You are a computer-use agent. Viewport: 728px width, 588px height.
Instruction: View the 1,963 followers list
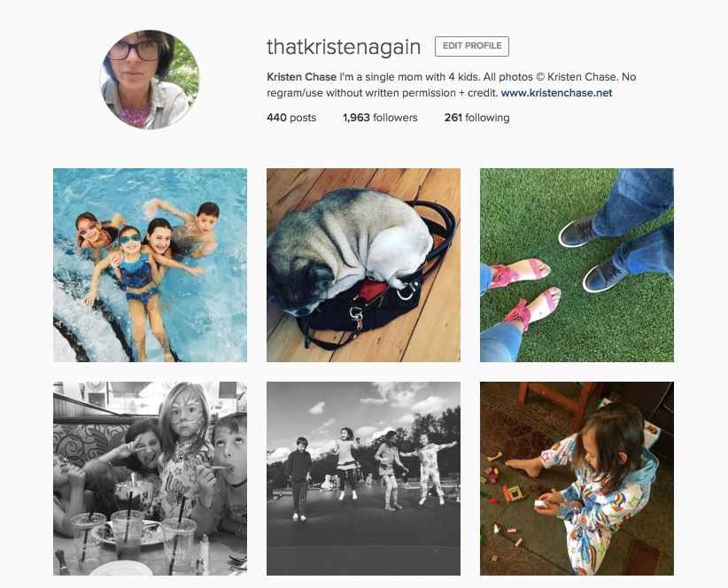pos(380,118)
